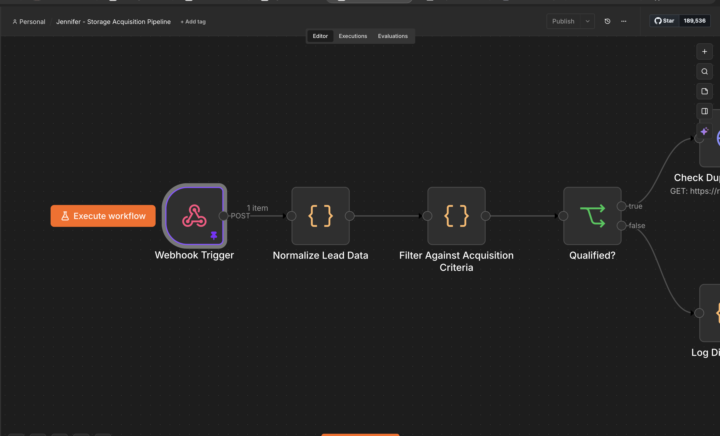Add a sticky note from side toolbar
Image resolution: width=720 pixels, height=436 pixels.
[704, 91]
